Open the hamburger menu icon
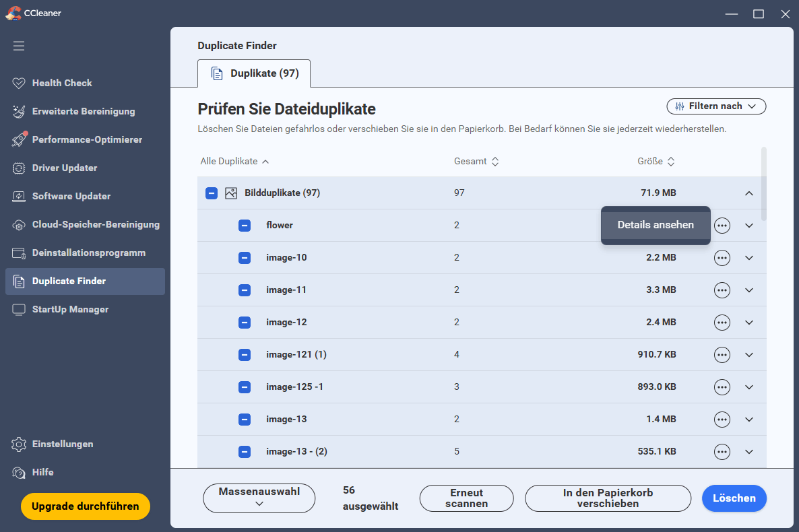Image resolution: width=799 pixels, height=532 pixels. click(19, 46)
